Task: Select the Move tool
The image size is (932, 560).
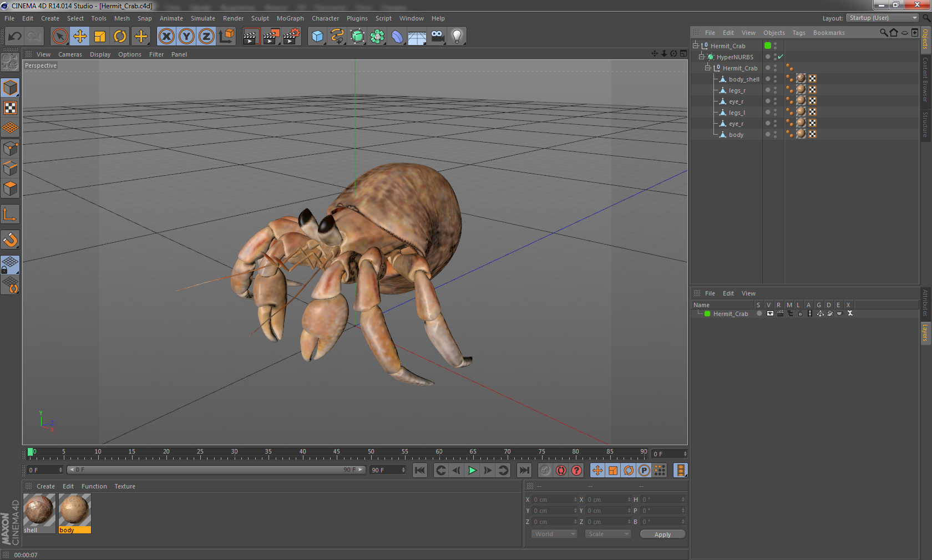Action: 80,37
